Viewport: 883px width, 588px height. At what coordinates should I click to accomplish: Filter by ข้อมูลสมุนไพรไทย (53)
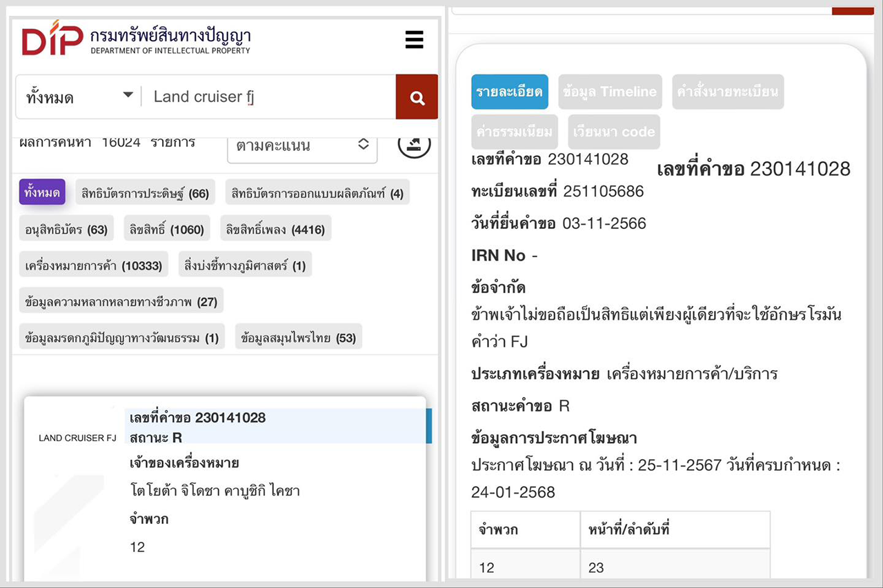(299, 338)
